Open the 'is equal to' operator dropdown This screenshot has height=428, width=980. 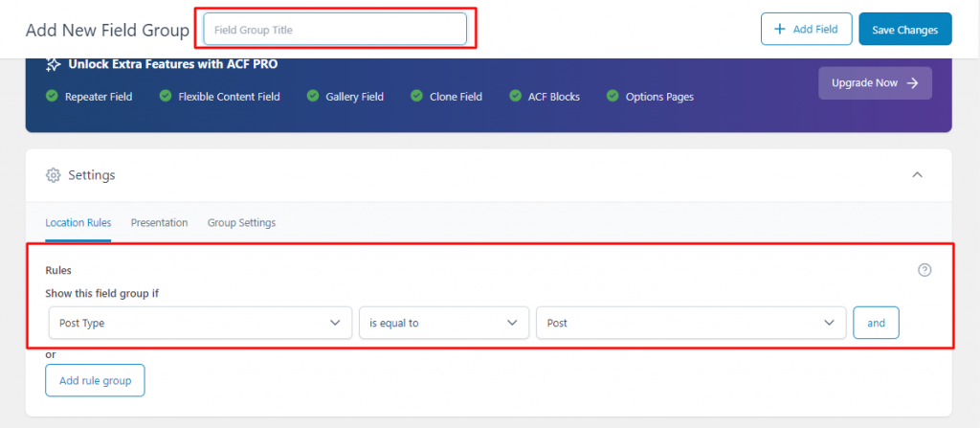point(443,324)
